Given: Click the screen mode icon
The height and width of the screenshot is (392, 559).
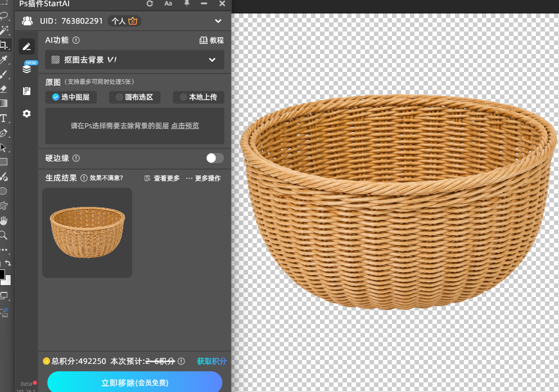Looking at the screenshot, I should point(4,295).
